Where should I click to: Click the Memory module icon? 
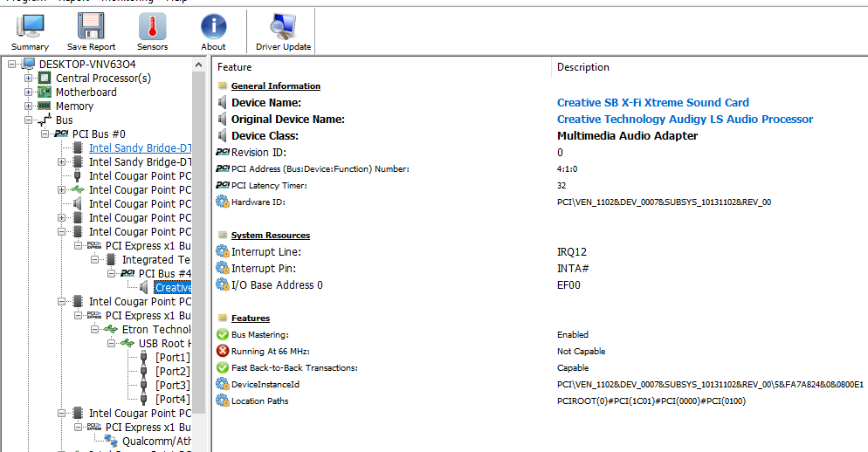[x=45, y=106]
